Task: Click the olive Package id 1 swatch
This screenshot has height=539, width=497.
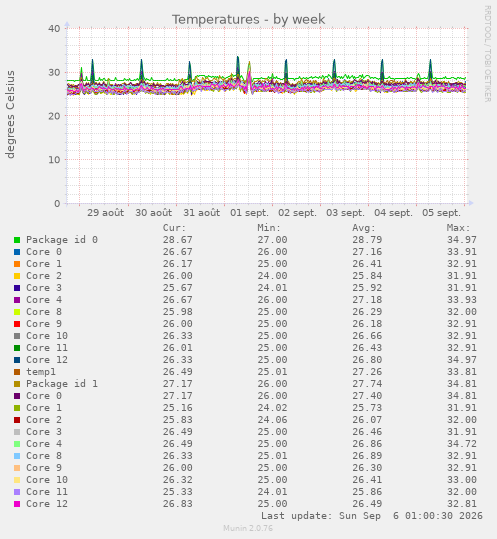Action: tap(17, 384)
